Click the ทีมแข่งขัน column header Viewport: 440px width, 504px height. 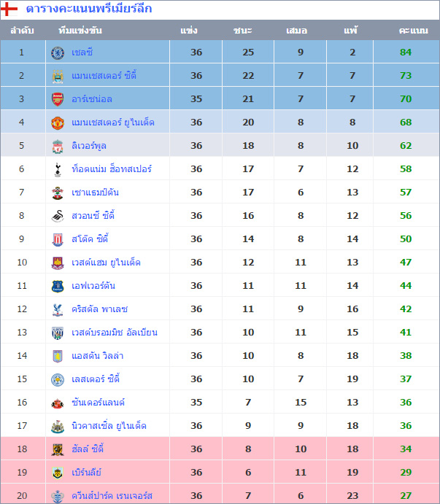pos(80,31)
